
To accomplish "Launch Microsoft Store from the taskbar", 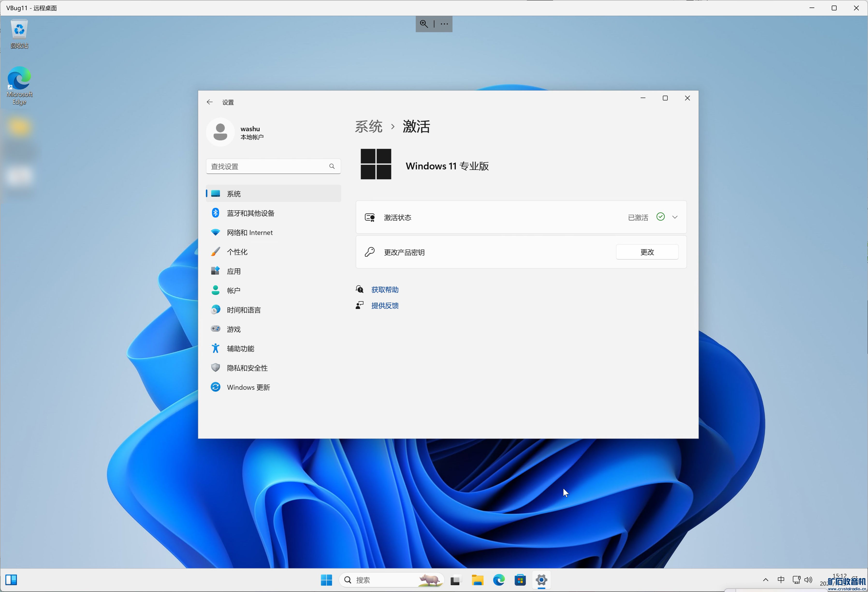I will point(520,580).
